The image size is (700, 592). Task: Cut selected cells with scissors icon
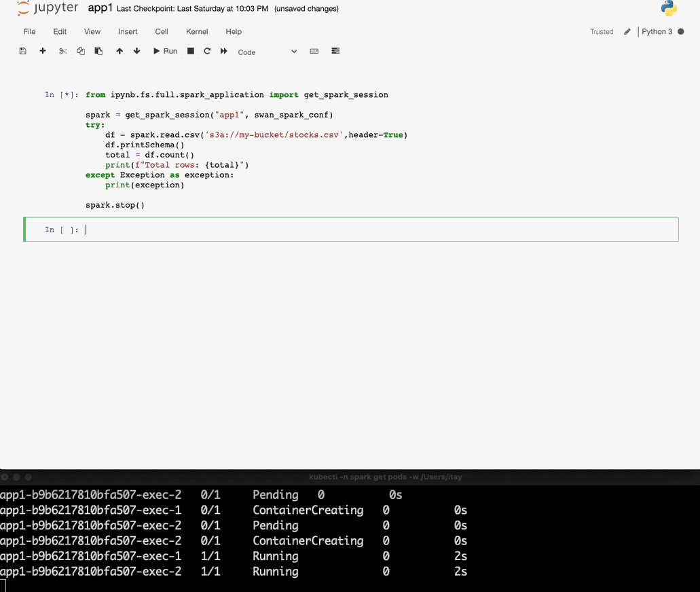(63, 52)
